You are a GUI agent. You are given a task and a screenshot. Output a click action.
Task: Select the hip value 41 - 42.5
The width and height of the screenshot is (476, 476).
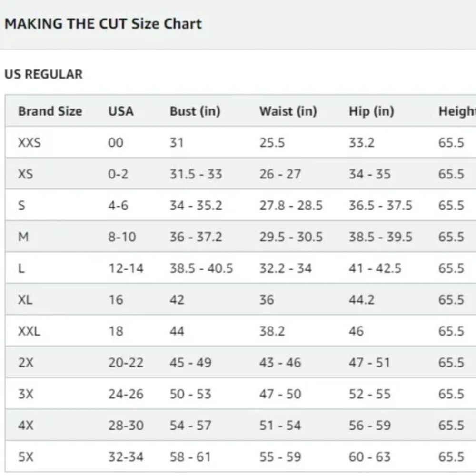pos(375,268)
